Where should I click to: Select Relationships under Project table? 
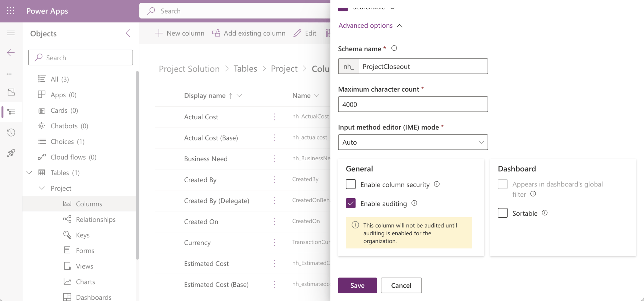96,219
